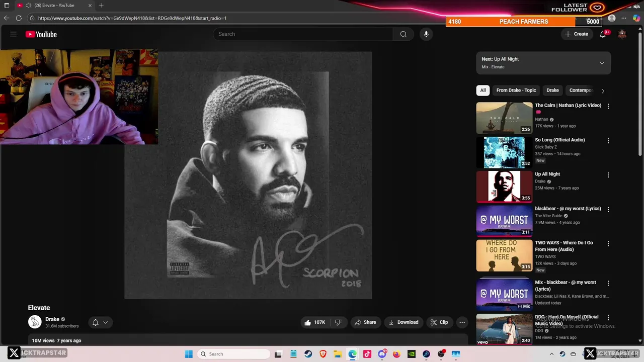The width and height of the screenshot is (644, 362).
Task: Click the Share button
Action: [x=365, y=322]
